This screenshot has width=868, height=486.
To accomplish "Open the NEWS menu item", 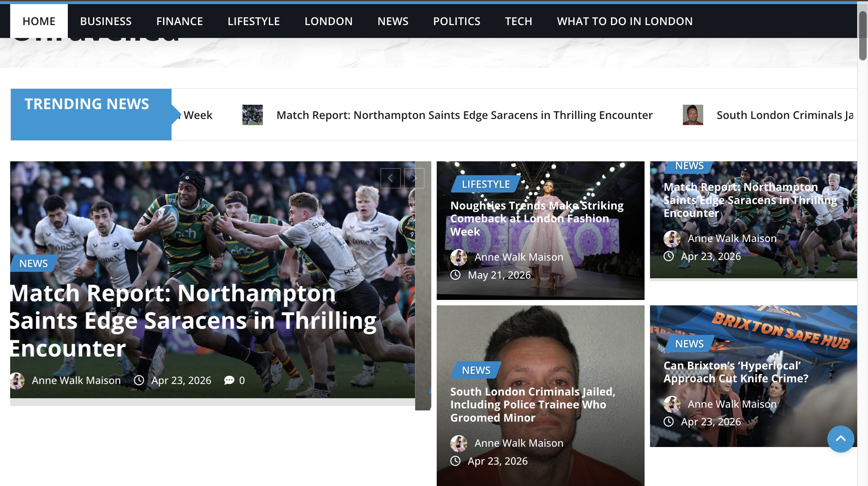I will click(x=393, y=21).
